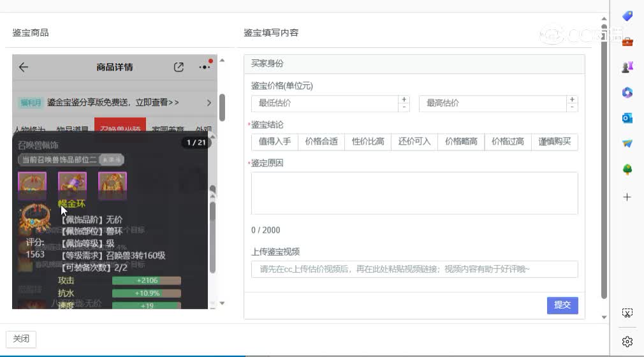Viewport: 644px width, 357px height.
Task: Click the 上传鉴宝视频 link input field
Action: (x=414, y=270)
